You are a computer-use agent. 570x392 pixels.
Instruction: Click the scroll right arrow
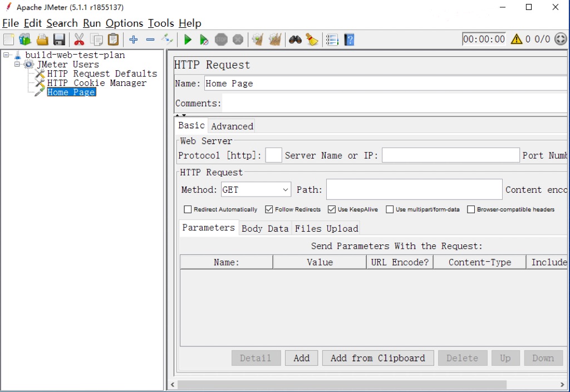[x=562, y=384]
